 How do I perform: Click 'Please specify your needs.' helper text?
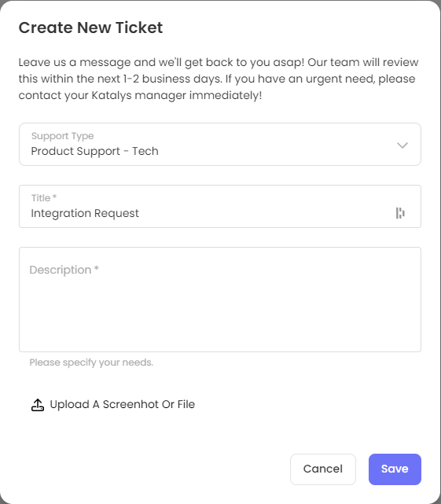coord(91,362)
